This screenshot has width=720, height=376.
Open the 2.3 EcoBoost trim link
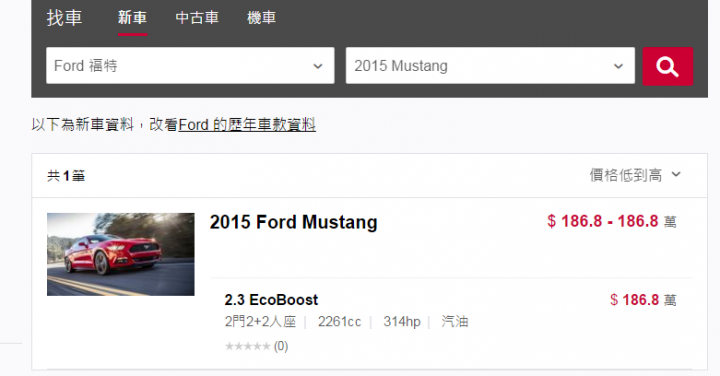[x=271, y=300]
